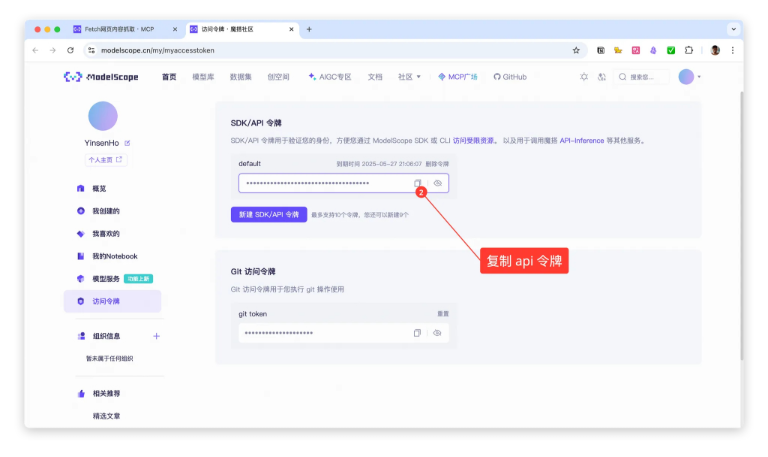This screenshot has width=768, height=457.
Task: Open AIGC专区 in the top navigation
Action: point(330,77)
